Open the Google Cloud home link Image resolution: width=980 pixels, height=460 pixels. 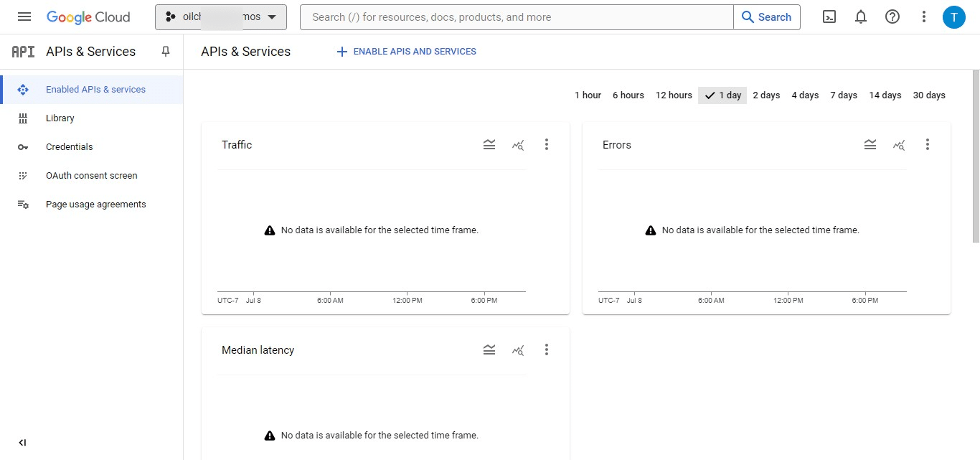pos(88,16)
